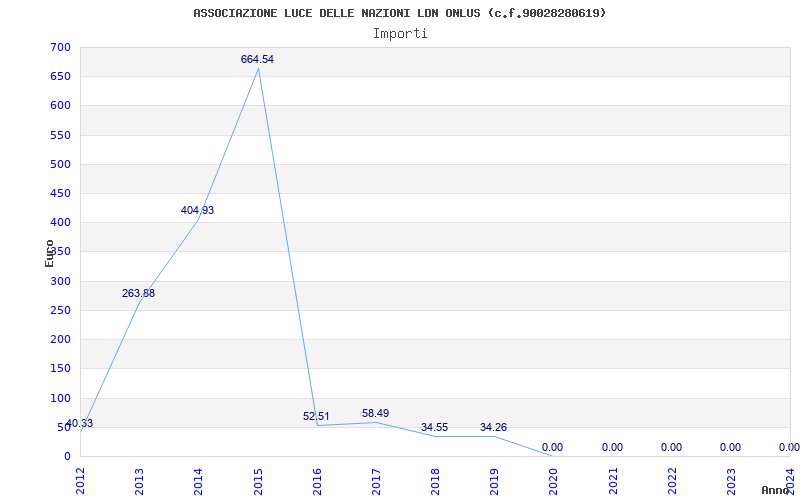Select year 2013 on the x-axis
Image resolution: width=800 pixels, height=500 pixels.
pyautogui.click(x=139, y=481)
